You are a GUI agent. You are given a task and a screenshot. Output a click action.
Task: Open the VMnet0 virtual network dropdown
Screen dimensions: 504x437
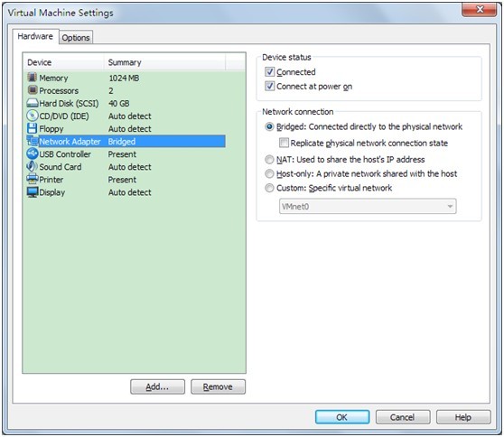coord(368,206)
